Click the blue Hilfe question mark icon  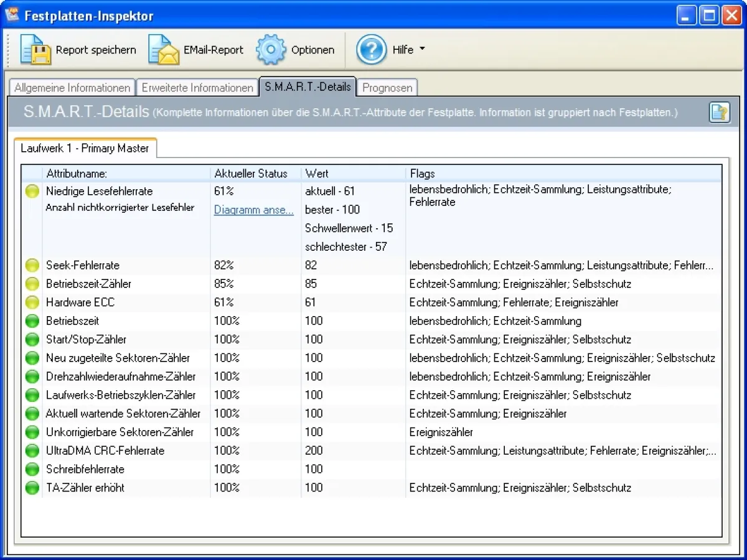click(371, 50)
